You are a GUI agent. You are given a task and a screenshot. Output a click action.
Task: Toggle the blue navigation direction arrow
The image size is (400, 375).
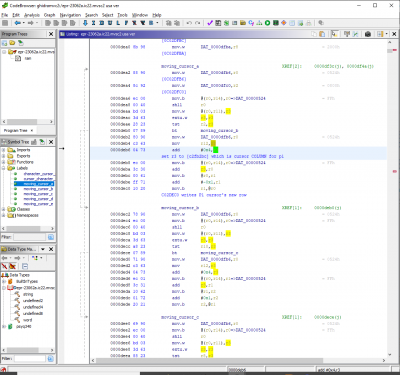click(85, 23)
